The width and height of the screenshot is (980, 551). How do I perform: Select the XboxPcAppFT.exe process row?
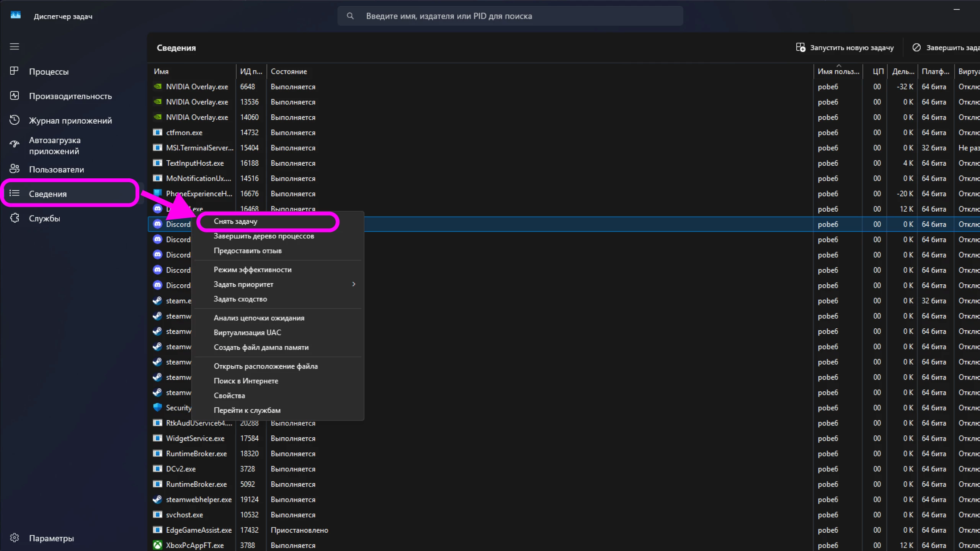pyautogui.click(x=195, y=545)
